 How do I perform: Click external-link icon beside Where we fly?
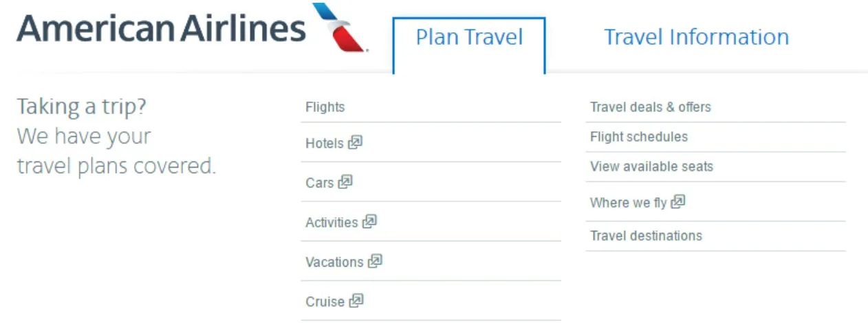tap(678, 202)
